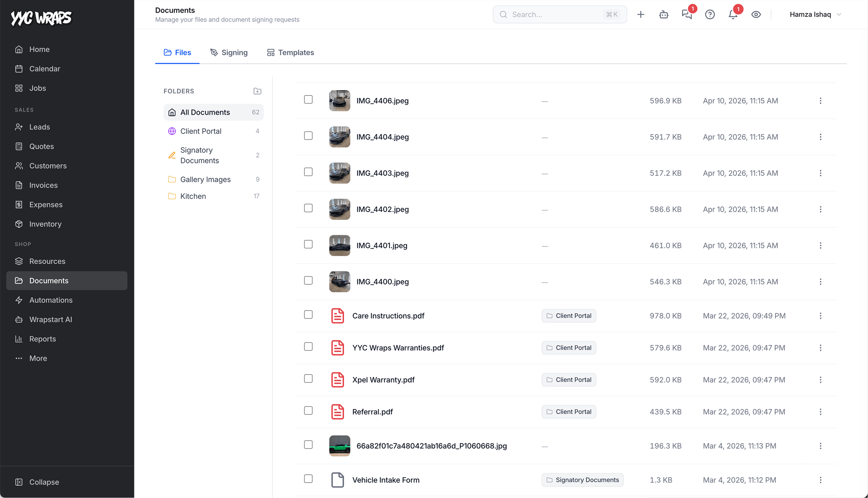
Task: Check the box for IMG_4403.jpeg
Action: [x=308, y=172]
